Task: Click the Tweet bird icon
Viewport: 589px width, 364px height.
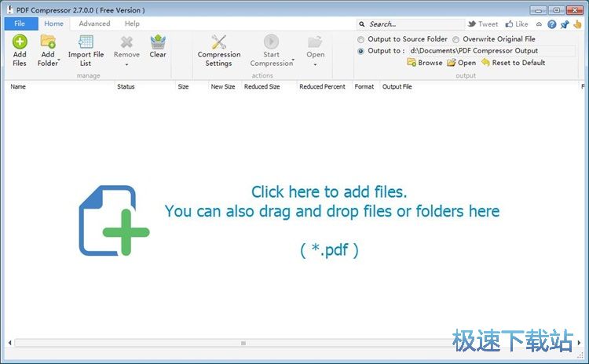Action: [472, 24]
